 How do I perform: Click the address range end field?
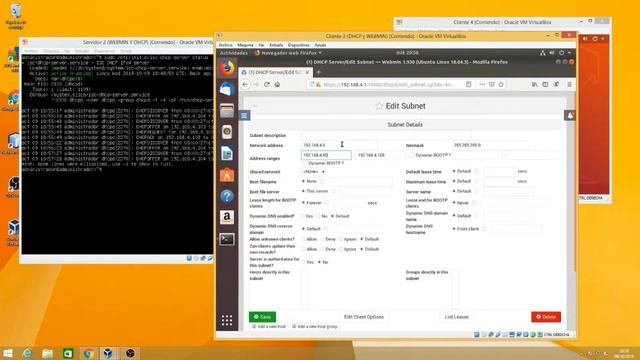tap(380, 155)
